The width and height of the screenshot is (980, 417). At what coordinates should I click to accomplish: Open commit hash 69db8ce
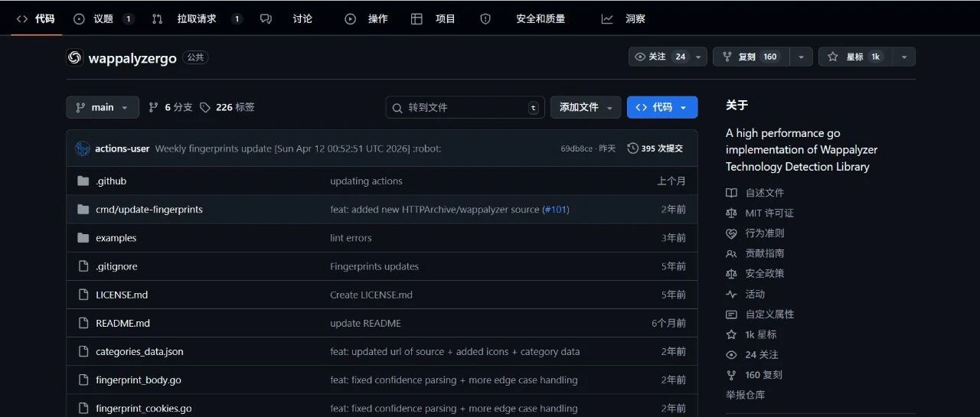point(577,148)
